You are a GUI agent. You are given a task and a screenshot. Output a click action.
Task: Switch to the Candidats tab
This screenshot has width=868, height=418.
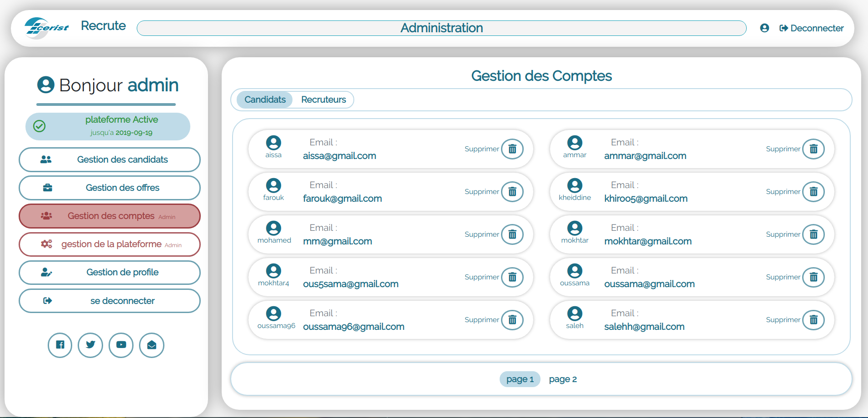tap(265, 100)
